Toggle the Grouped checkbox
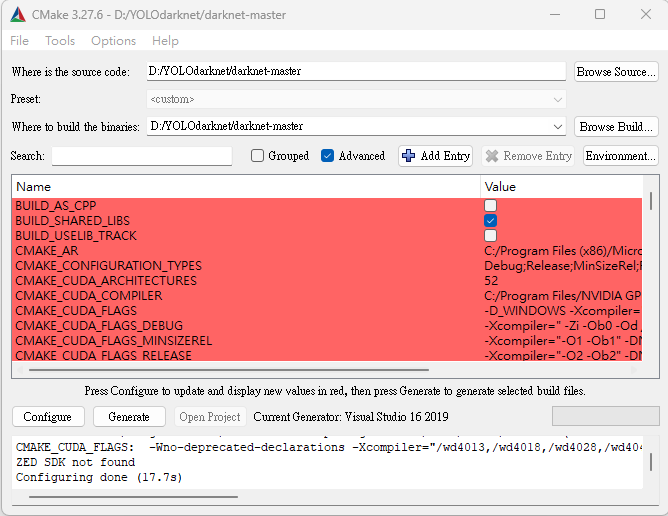Screen dimensions: 668x516 [x=257, y=156]
